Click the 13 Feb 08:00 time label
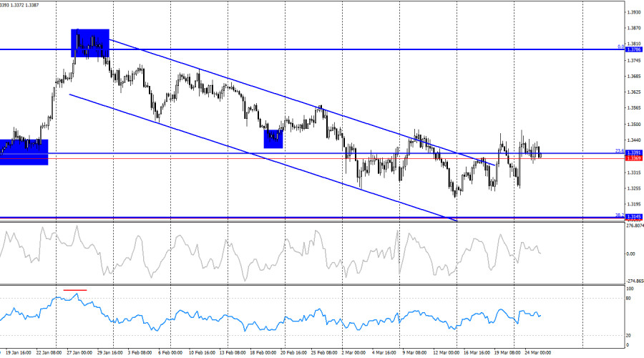Screen dimensions: 644x358 [233, 353]
